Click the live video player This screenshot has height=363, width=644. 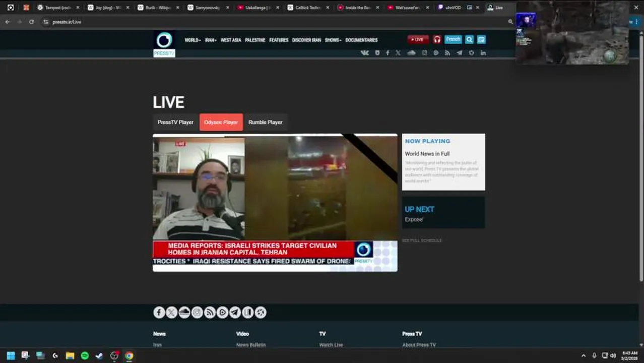(x=275, y=203)
